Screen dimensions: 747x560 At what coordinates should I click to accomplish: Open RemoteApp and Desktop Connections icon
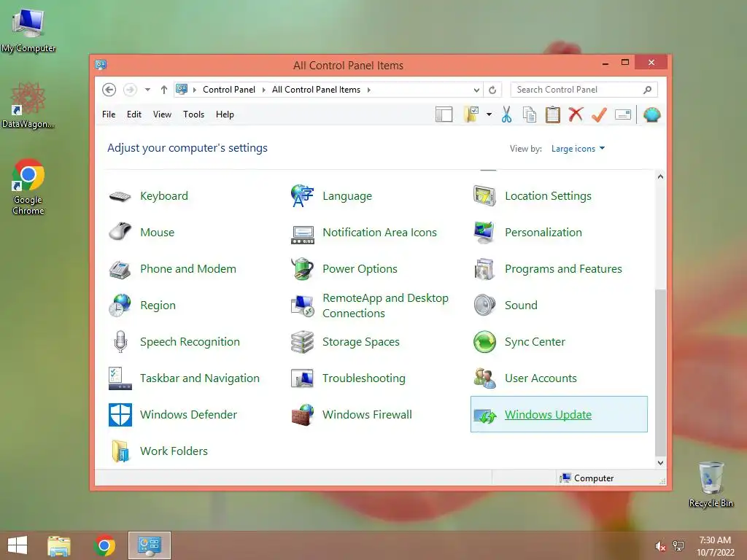302,306
